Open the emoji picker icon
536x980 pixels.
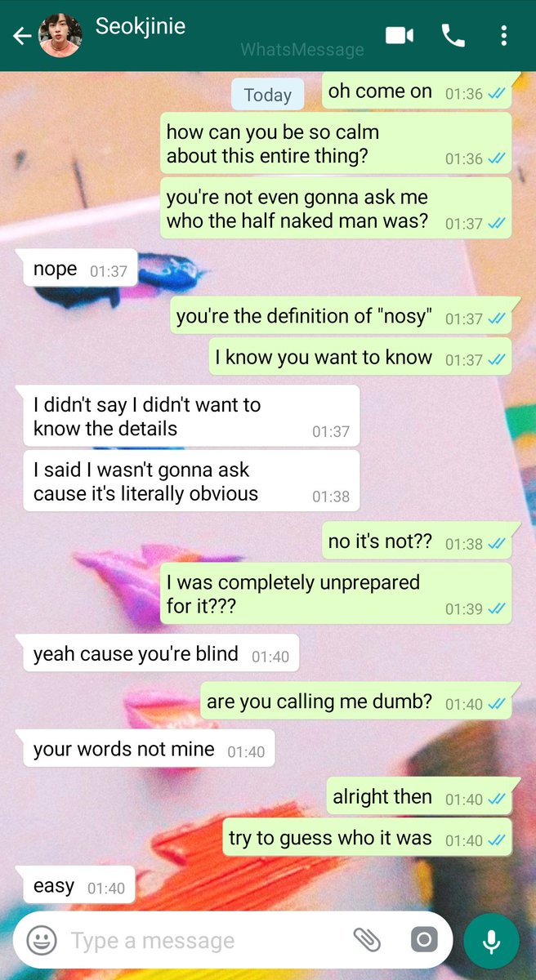tap(42, 940)
